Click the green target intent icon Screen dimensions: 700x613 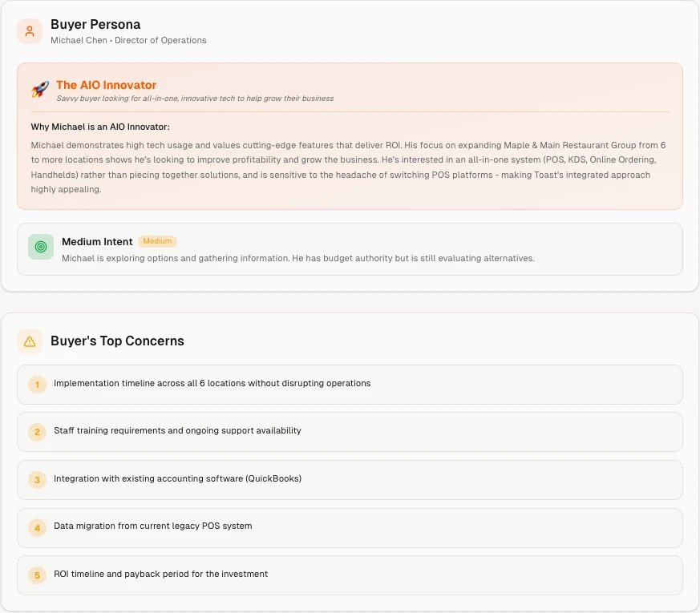point(41,247)
